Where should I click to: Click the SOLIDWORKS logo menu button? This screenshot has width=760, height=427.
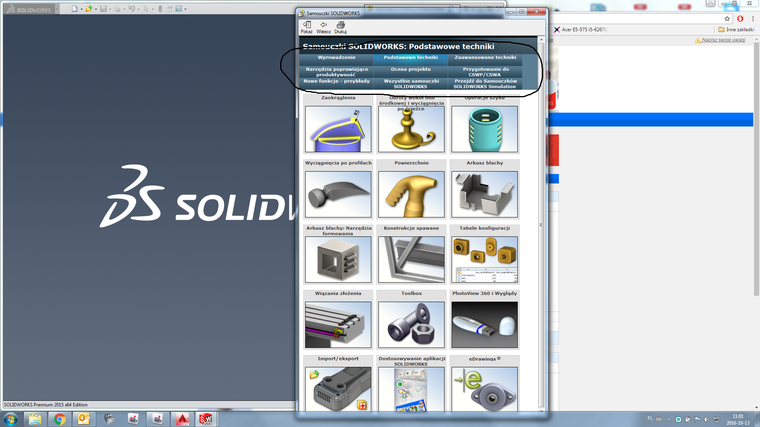29,9
